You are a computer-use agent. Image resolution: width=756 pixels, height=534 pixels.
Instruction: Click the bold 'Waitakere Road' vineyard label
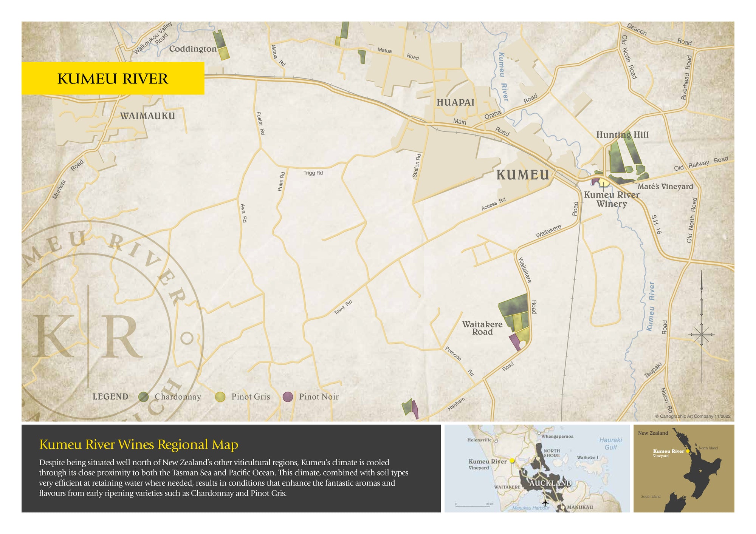click(482, 328)
